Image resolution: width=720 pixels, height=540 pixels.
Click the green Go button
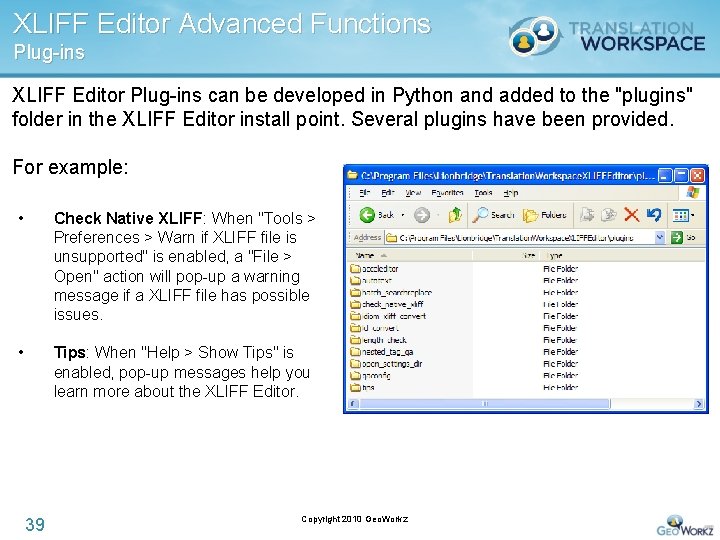coord(683,237)
